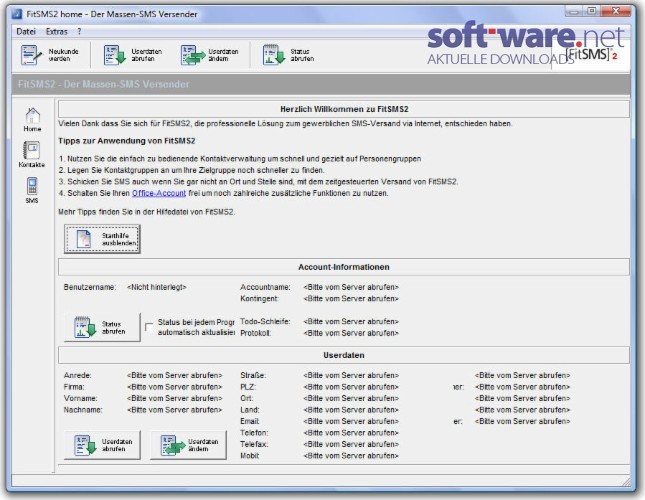The width and height of the screenshot is (645, 500).
Task: Toggle automatic status update checkbox
Action: pyautogui.click(x=149, y=327)
